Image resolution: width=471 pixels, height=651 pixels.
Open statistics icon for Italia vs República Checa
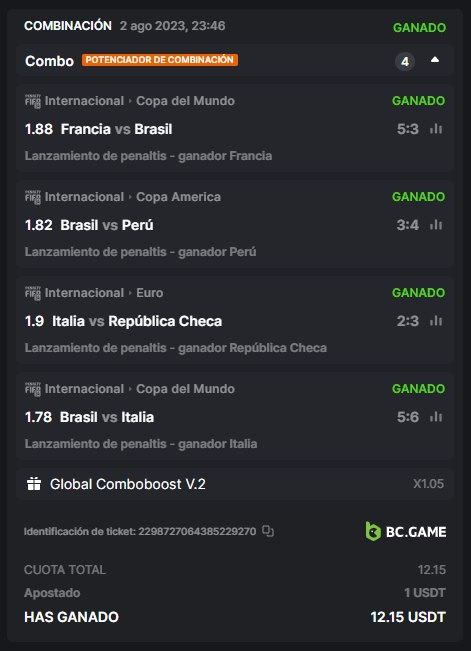tap(436, 321)
